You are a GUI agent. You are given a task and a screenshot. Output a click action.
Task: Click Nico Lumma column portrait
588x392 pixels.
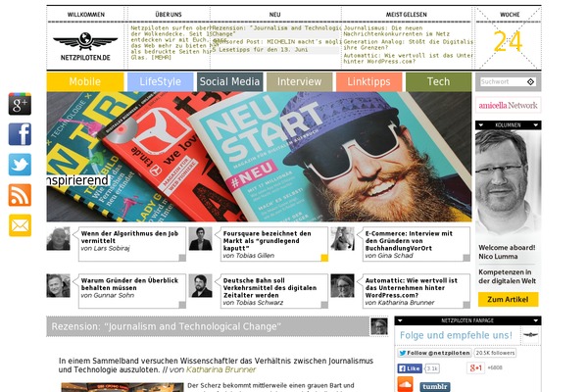pyautogui.click(x=508, y=184)
